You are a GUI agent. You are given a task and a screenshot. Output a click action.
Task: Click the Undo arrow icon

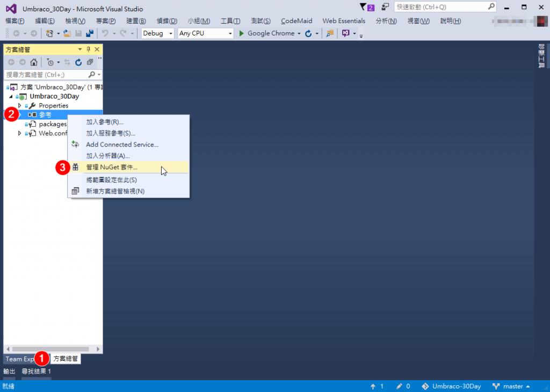[105, 33]
